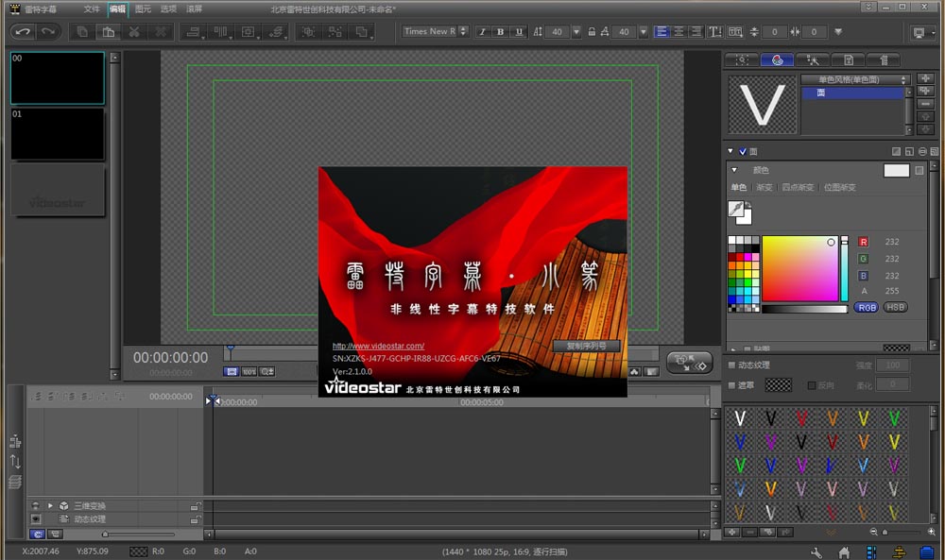
Task: Click the Cut scissors icon
Action: (x=134, y=32)
